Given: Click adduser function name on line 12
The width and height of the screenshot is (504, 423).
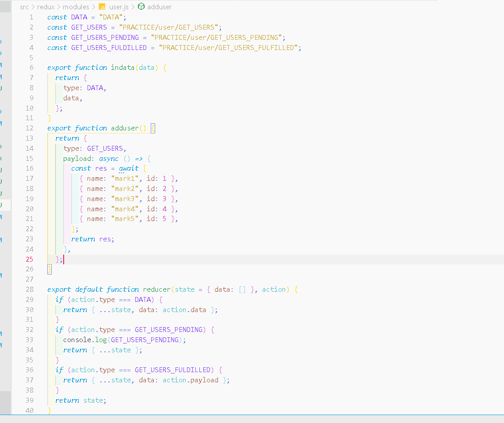Looking at the screenshot, I should [125, 128].
